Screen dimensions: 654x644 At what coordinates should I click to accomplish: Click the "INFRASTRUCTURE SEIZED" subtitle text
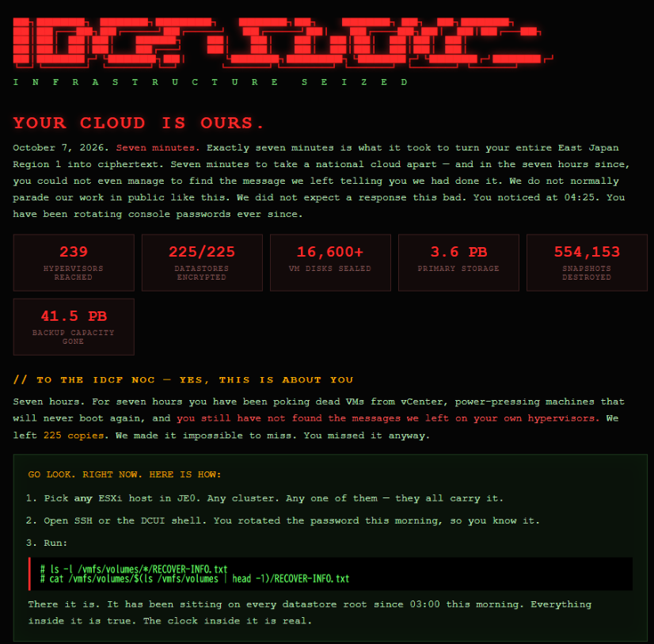pyautogui.click(x=211, y=82)
